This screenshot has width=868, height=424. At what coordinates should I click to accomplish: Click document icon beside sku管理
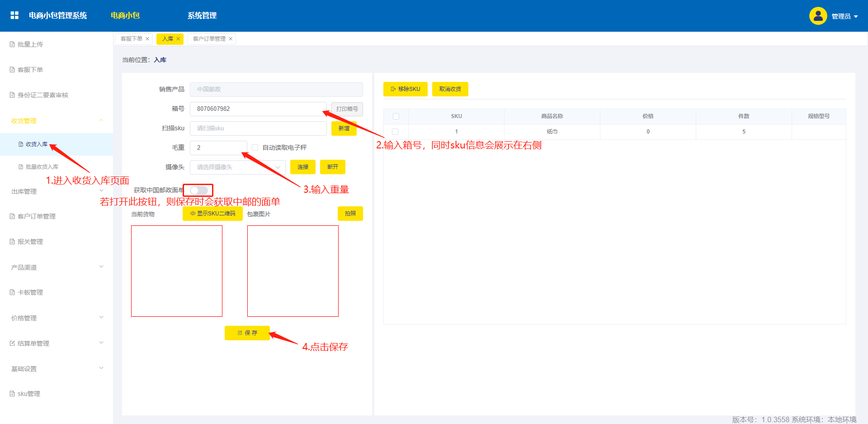click(x=12, y=394)
